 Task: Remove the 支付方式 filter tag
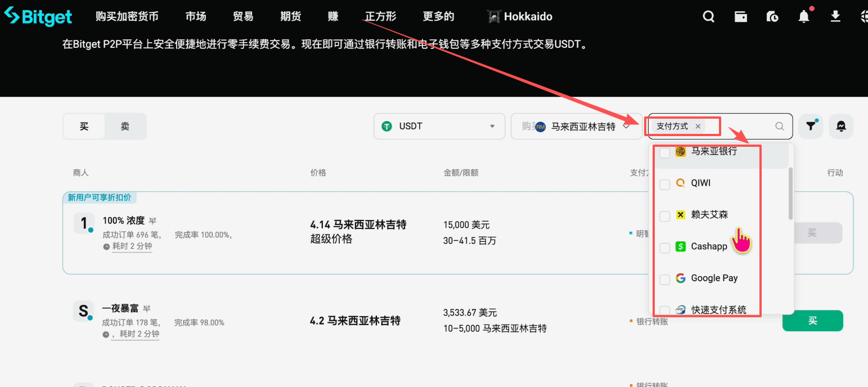coord(698,126)
